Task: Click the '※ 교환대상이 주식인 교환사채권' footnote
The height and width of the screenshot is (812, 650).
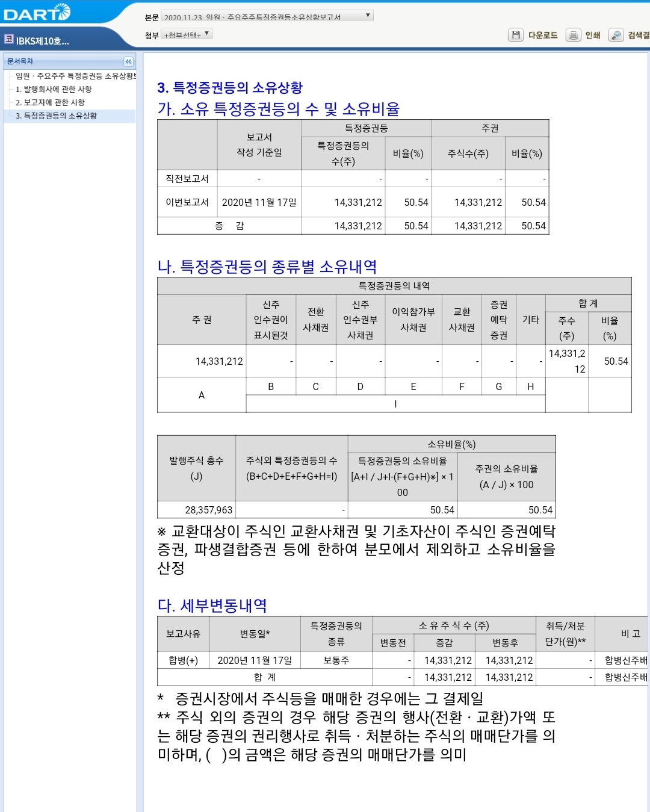Action: pyautogui.click(x=356, y=550)
